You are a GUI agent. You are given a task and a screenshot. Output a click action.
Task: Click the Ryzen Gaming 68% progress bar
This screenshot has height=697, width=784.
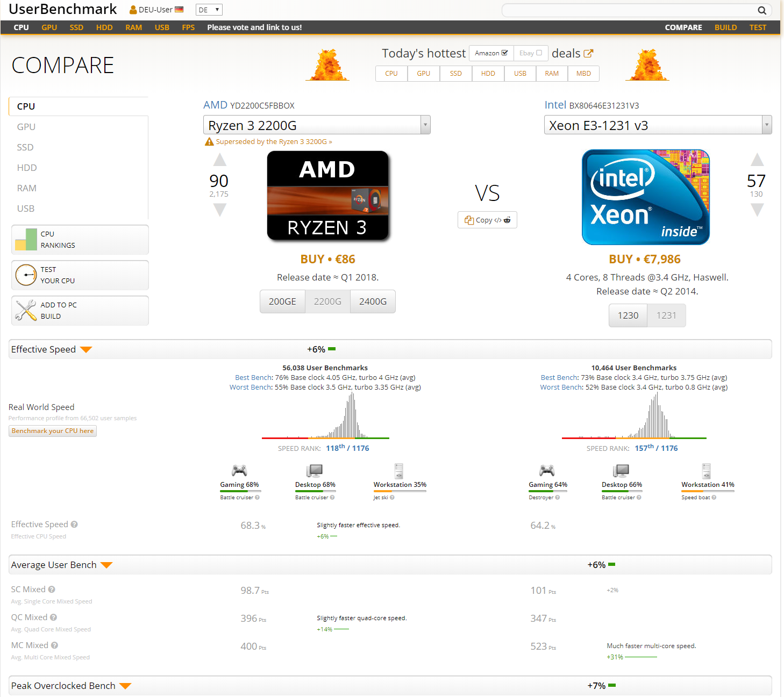(240, 491)
